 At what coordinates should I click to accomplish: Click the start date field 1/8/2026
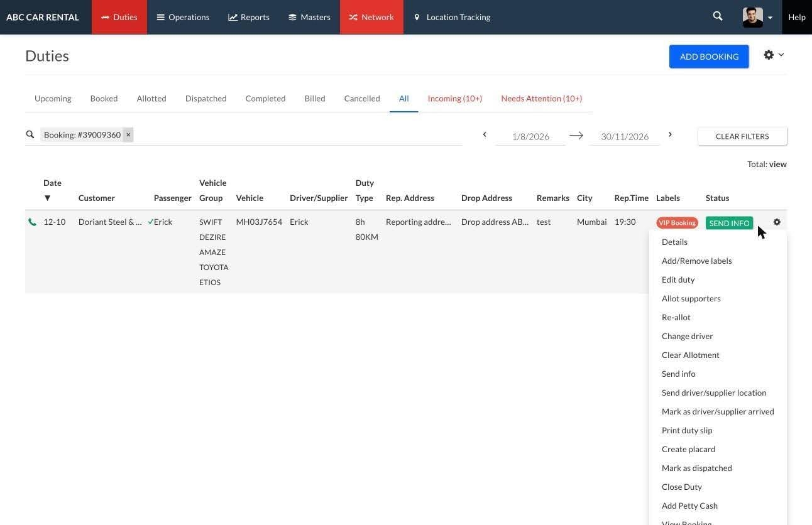click(530, 136)
